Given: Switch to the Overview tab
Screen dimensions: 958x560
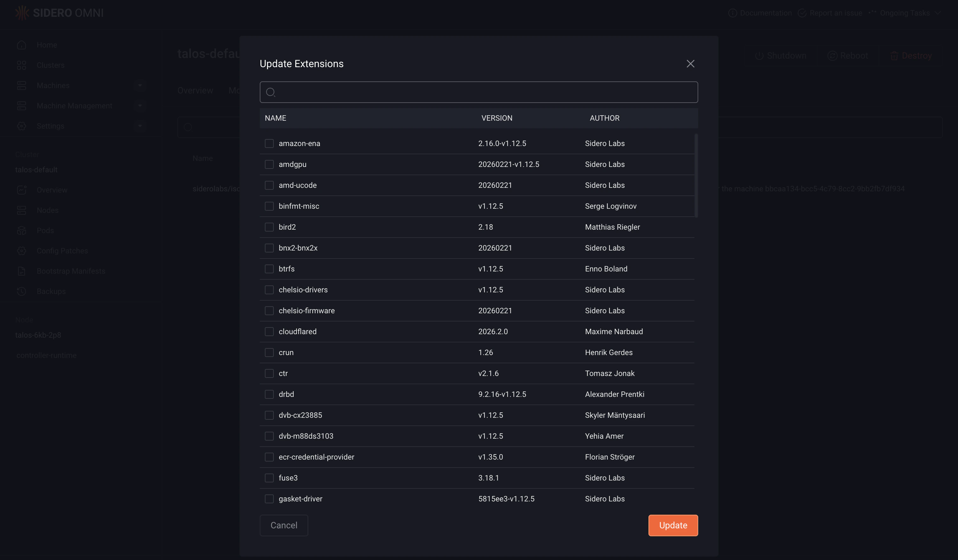Looking at the screenshot, I should 195,91.
